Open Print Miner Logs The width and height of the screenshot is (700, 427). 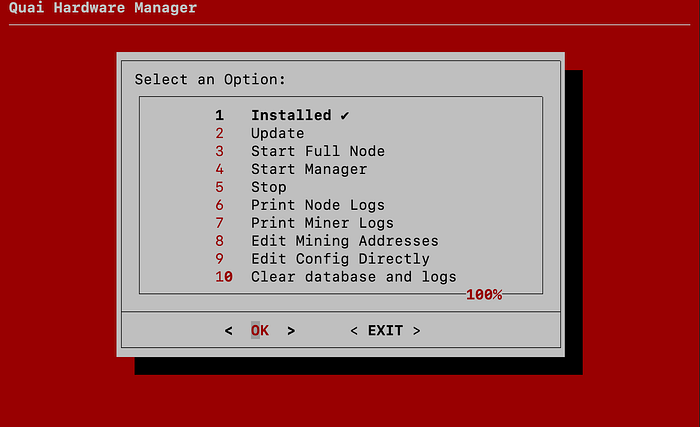pyautogui.click(x=304, y=223)
